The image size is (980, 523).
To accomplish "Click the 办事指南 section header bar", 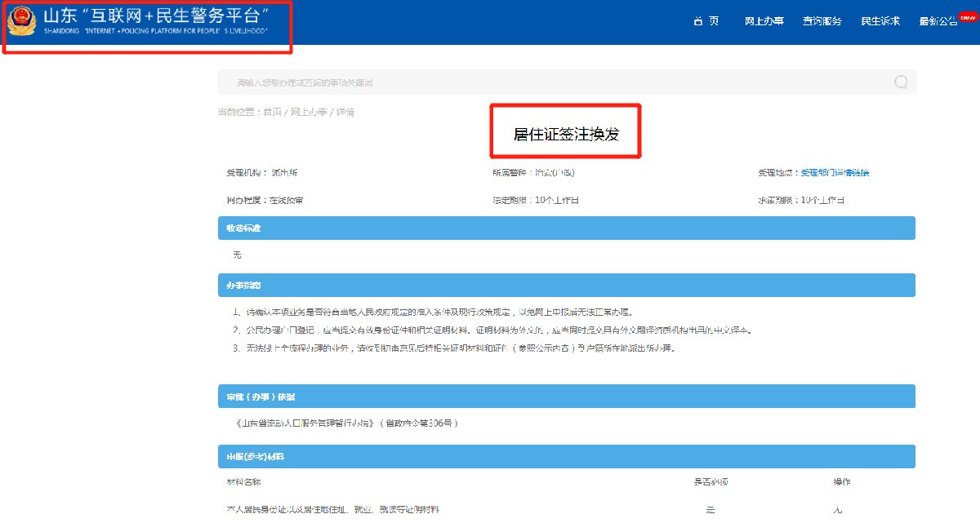I will point(566,285).
